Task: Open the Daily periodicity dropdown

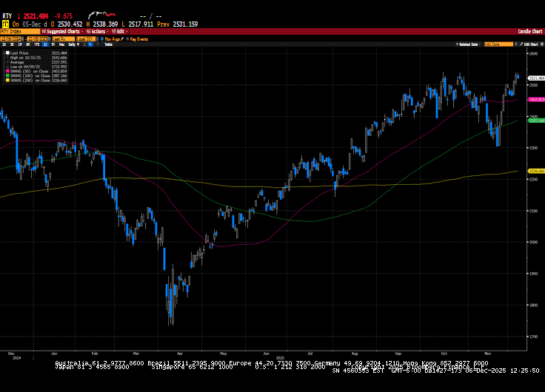Action: point(73,44)
